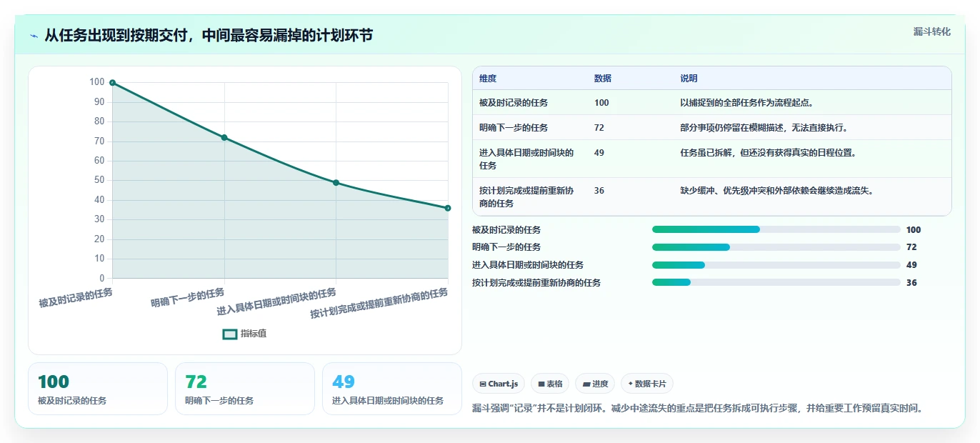Click the 说明 column header
The image size is (980, 443).
click(689, 79)
